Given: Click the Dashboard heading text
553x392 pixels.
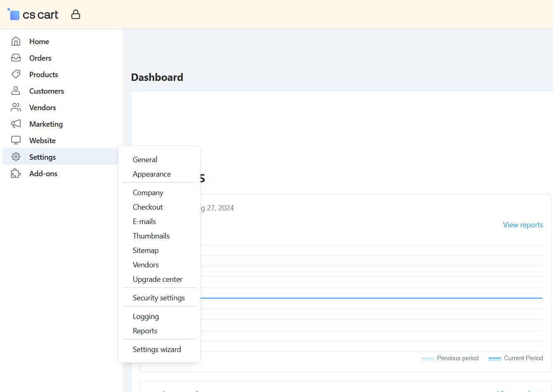Looking at the screenshot, I should pyautogui.click(x=157, y=77).
